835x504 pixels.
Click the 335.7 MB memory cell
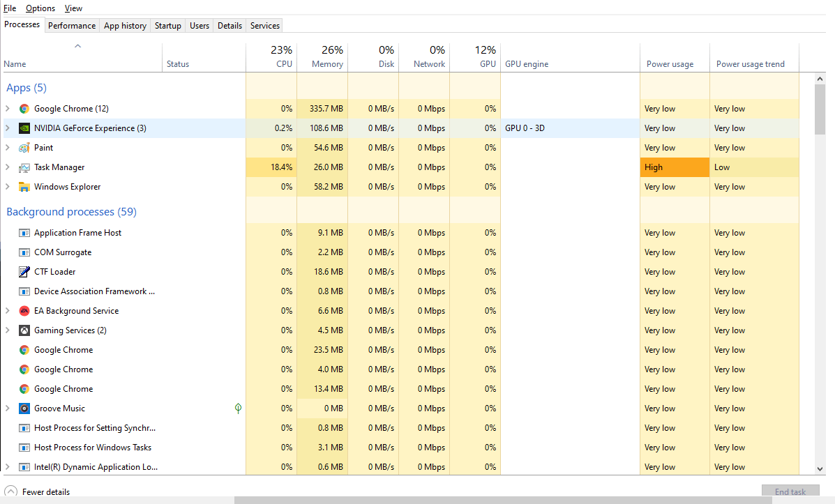(x=323, y=109)
